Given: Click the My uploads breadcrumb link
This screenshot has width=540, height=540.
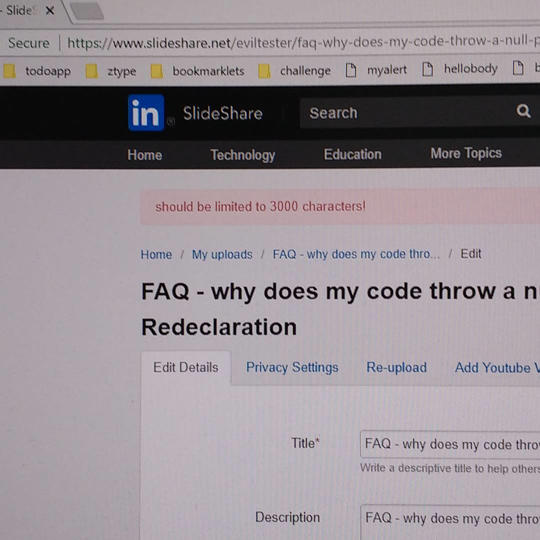Looking at the screenshot, I should coord(222,255).
